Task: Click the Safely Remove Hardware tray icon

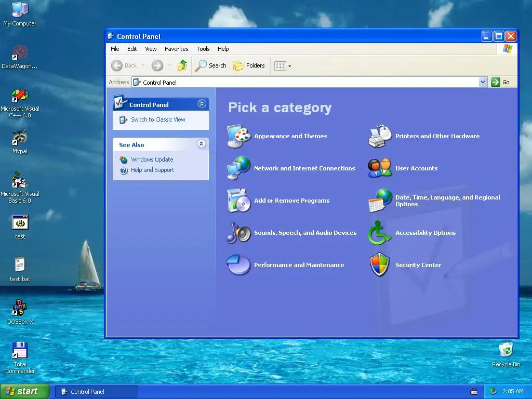Action: tap(494, 392)
